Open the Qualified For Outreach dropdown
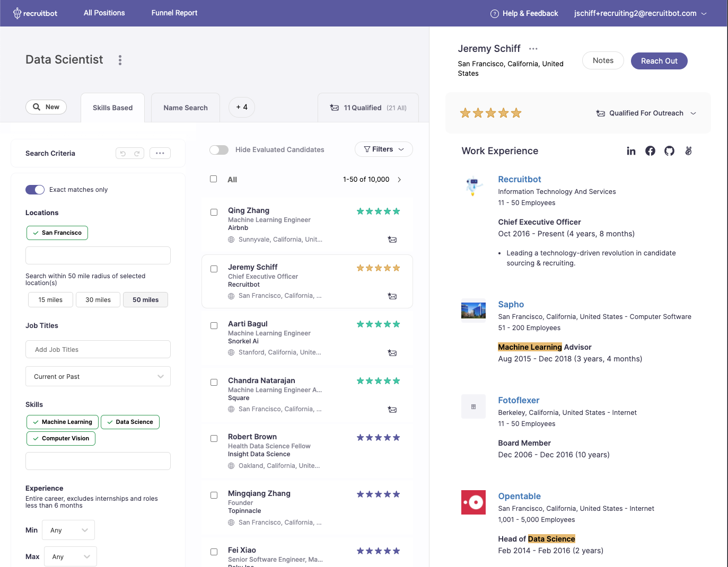Image resolution: width=728 pixels, height=567 pixels. click(x=646, y=113)
